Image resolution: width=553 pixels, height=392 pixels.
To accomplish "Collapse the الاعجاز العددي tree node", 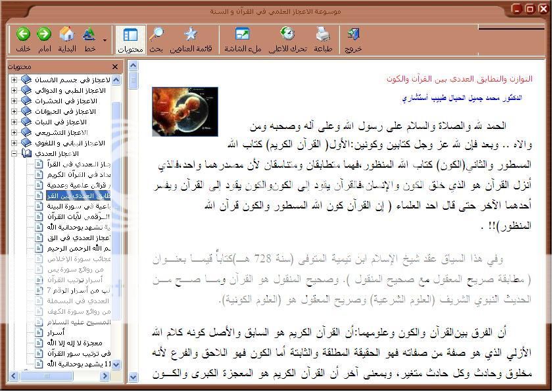I will click(x=14, y=153).
